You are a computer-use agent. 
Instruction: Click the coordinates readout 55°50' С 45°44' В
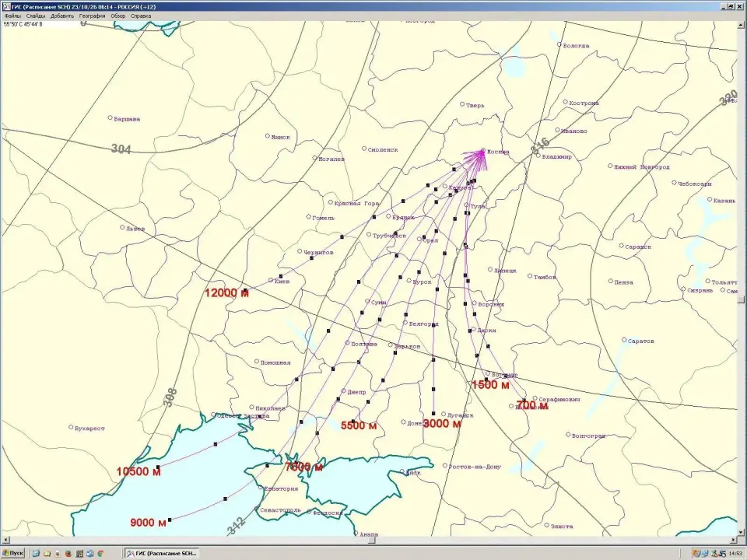point(23,24)
